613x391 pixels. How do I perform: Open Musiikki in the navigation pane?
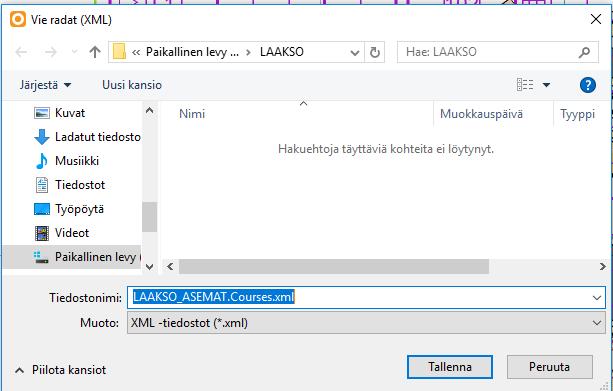tap(77, 161)
